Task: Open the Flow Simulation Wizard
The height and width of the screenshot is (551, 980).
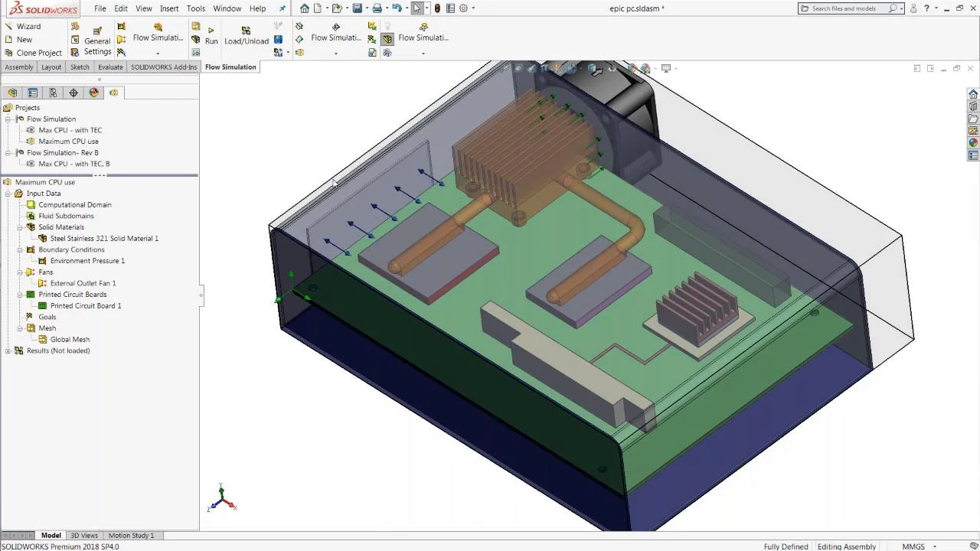Action: 23,26
